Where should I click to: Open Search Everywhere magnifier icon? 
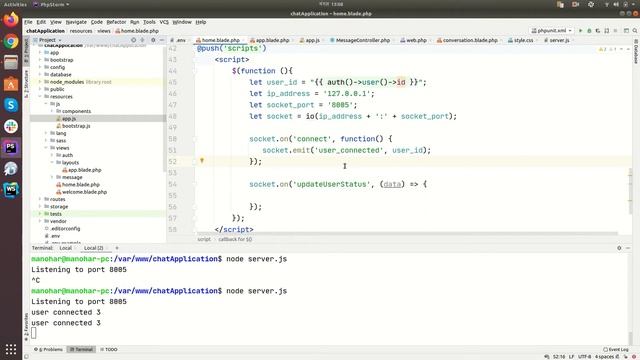(x=635, y=31)
